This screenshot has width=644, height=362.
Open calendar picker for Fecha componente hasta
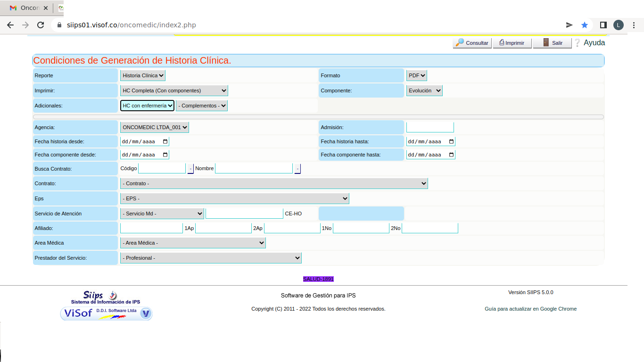(x=451, y=155)
